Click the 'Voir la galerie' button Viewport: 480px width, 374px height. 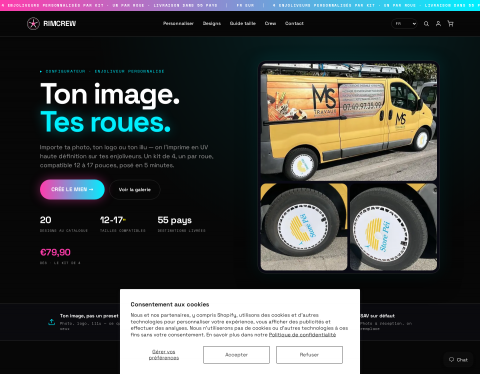pos(135,190)
